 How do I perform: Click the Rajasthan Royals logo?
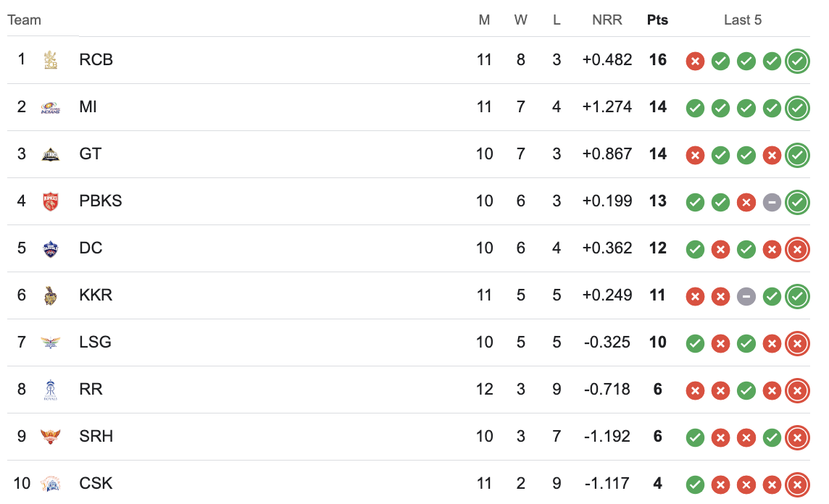click(x=50, y=390)
